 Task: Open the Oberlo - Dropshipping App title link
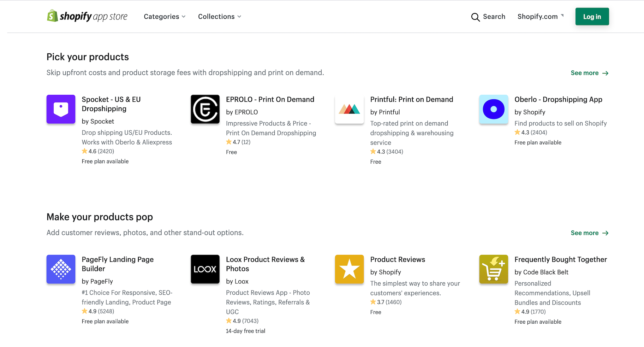pos(558,100)
